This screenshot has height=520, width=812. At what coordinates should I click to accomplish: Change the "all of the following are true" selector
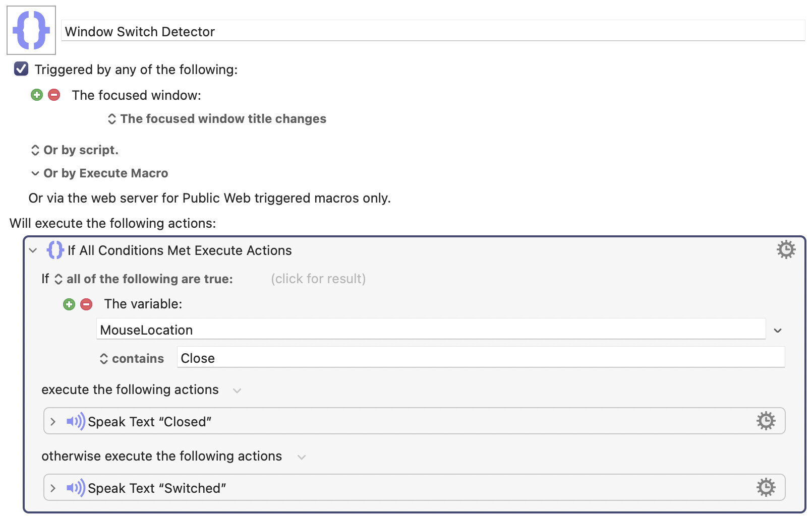144,279
